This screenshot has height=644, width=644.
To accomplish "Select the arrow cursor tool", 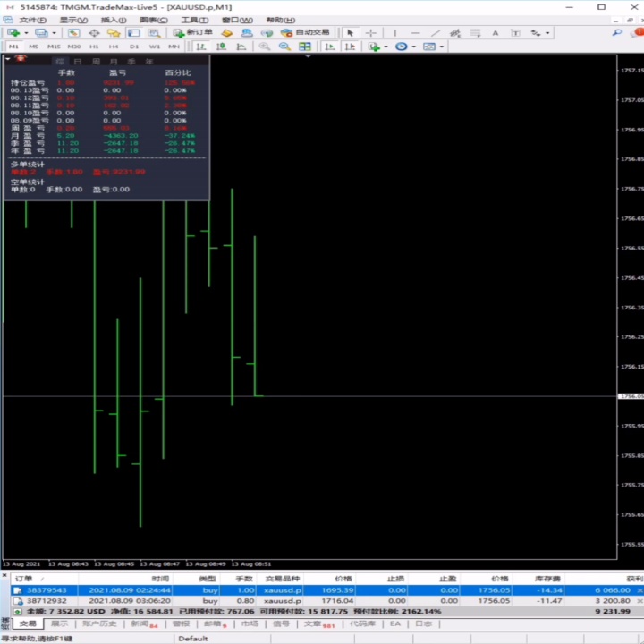I will (351, 33).
